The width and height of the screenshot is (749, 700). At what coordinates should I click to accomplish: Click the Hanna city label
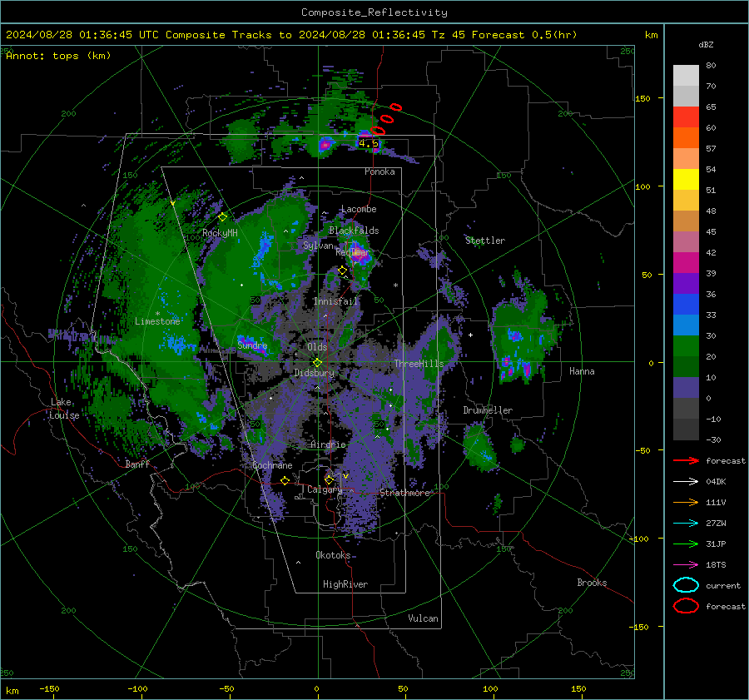coord(582,371)
